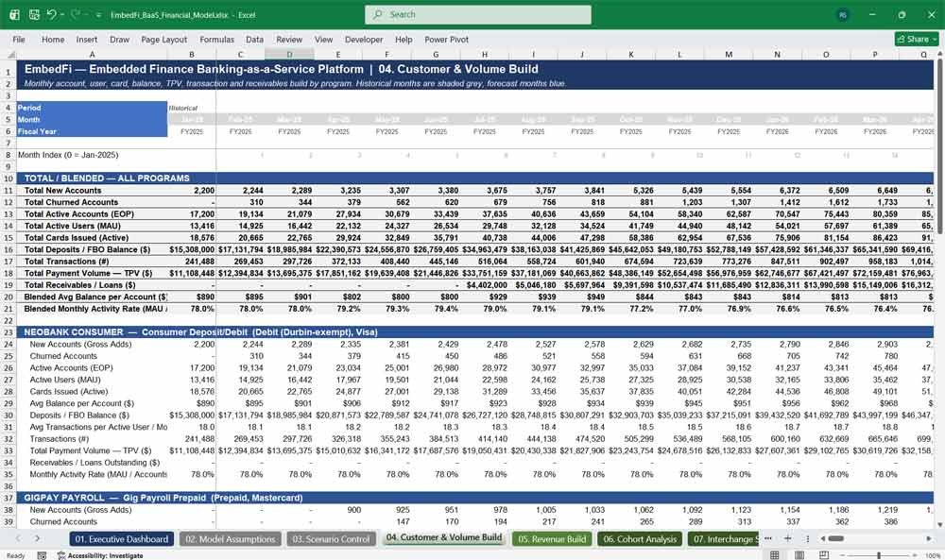
Task: Open the Help ribbon tab
Action: click(x=404, y=39)
